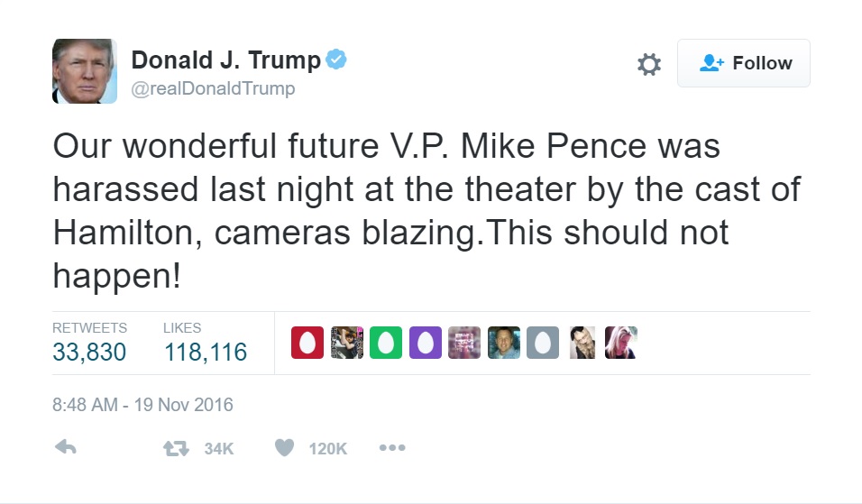Click the last blonde woman avatar

click(621, 343)
